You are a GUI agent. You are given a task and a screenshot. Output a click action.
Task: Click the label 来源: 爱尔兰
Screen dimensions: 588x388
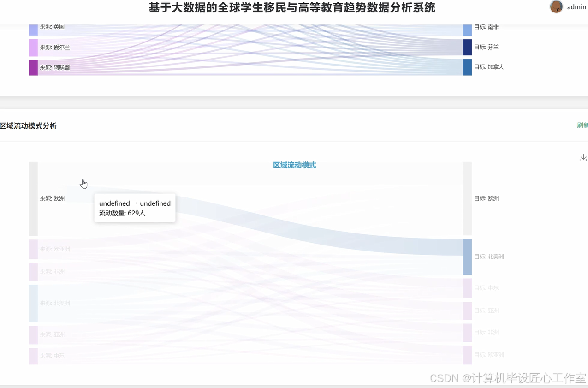[x=55, y=48]
